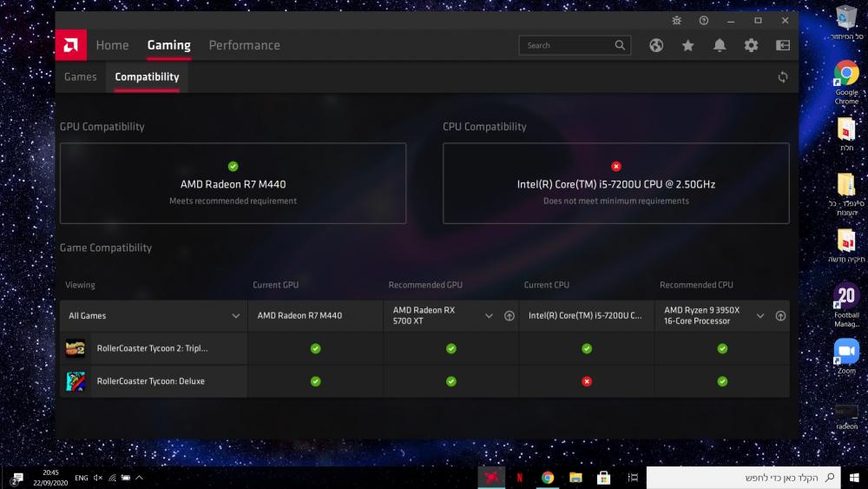Image resolution: width=868 pixels, height=489 pixels.
Task: Open Microsoft Store from taskbar
Action: [603, 478]
